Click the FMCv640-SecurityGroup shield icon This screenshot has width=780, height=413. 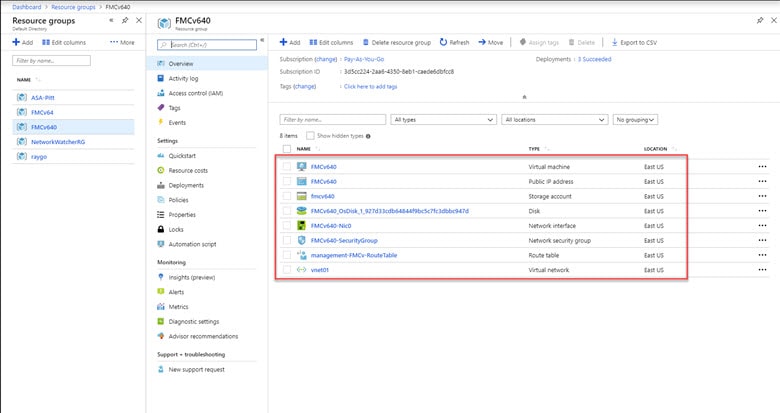pos(302,240)
